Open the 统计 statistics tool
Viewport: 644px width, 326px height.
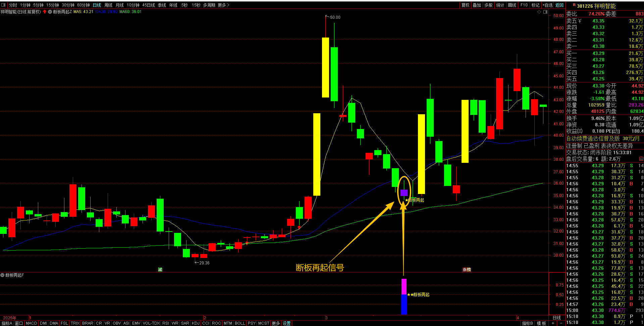[x=500, y=5]
